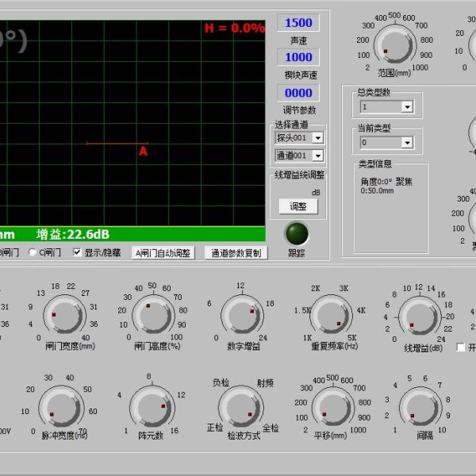Select the C闸门 radio button
The width and height of the screenshot is (476, 476).
[x=33, y=252]
